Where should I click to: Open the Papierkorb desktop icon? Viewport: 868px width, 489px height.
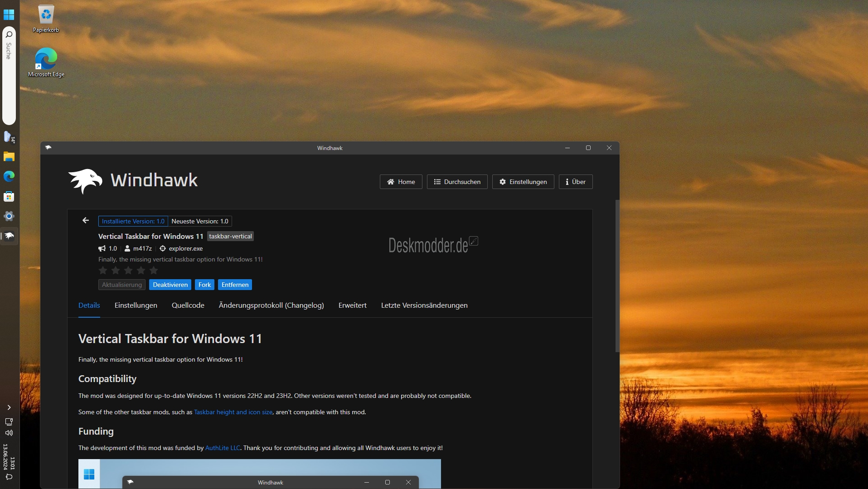tap(46, 19)
